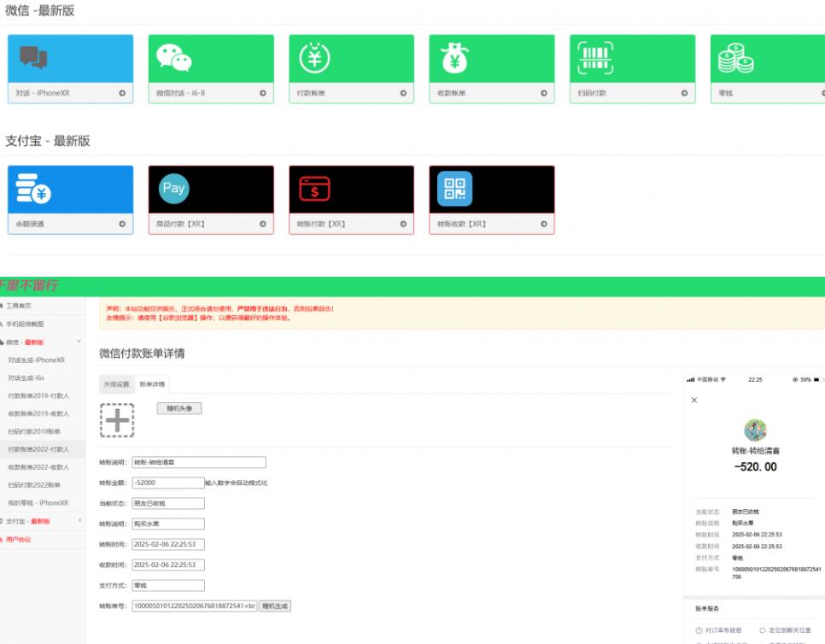Expand the 支付宝 - 最新版 sidebar section chevron
The width and height of the screenshot is (825, 644).
coord(79,520)
